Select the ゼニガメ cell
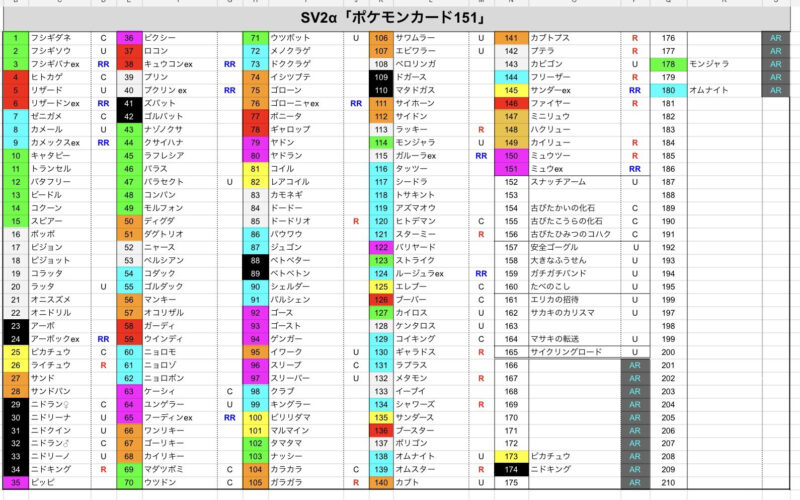The width and height of the screenshot is (800, 500). click(60, 116)
